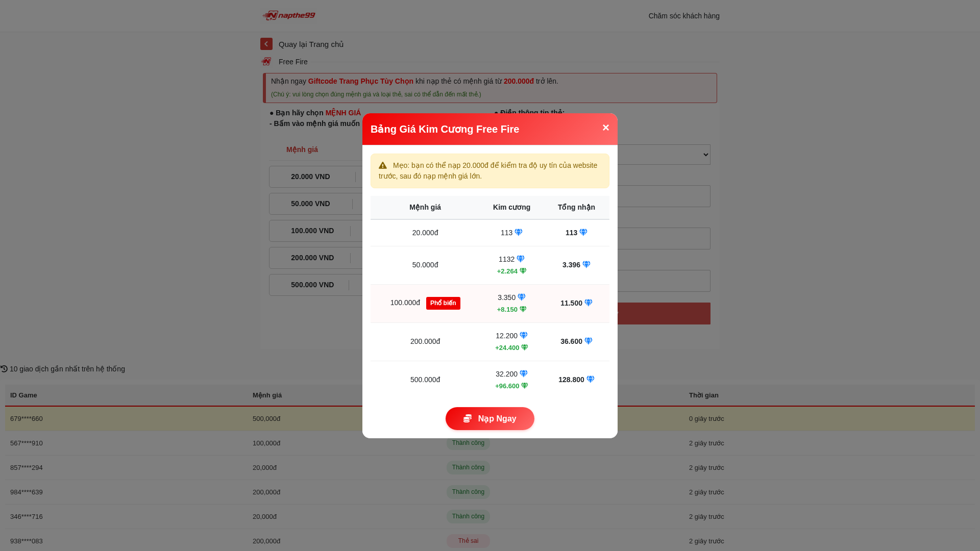Open the card type dropdown

[x=664, y=155]
